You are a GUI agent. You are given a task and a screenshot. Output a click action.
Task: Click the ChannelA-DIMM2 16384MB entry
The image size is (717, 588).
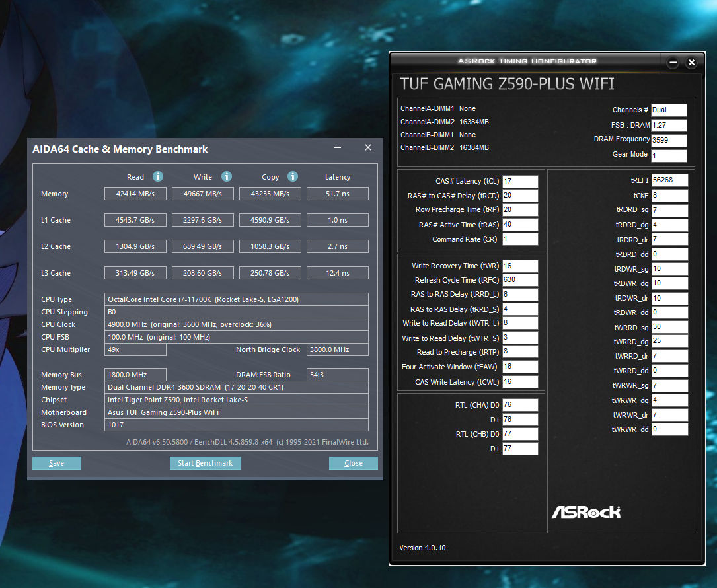tap(445, 122)
